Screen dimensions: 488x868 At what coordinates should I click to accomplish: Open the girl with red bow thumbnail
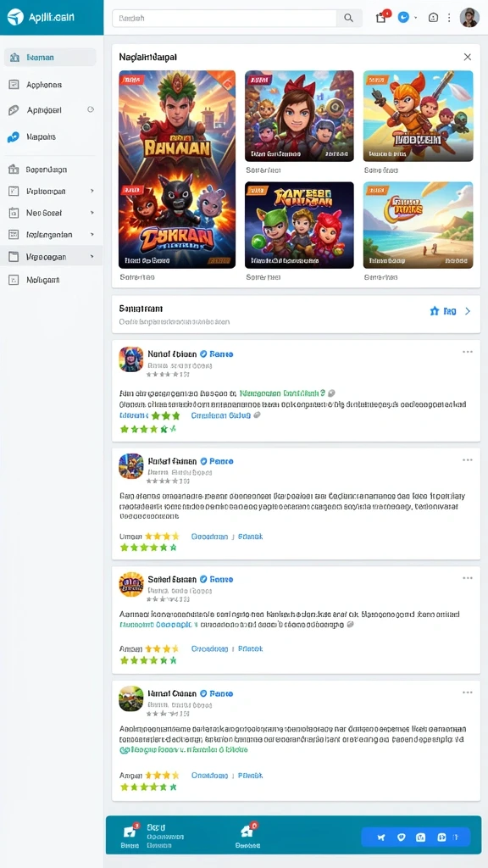pos(299,115)
